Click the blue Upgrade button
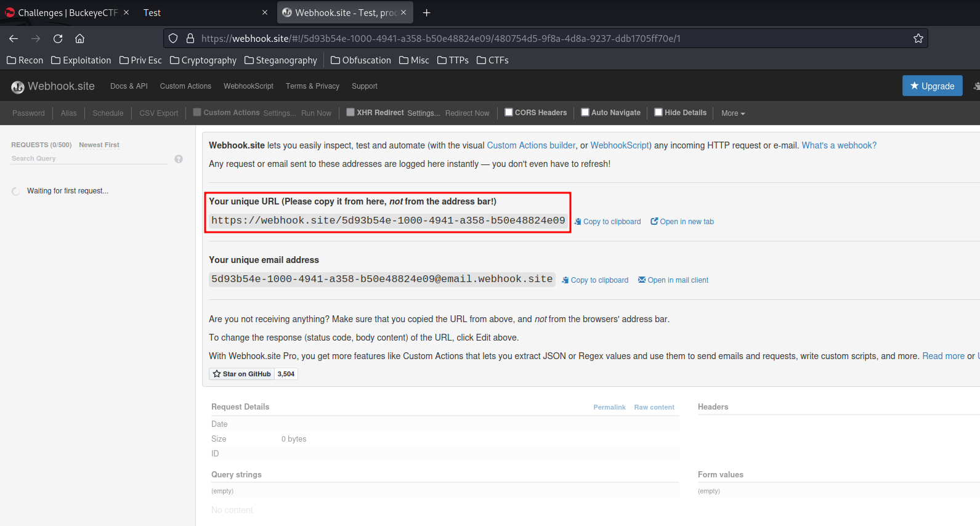The width and height of the screenshot is (980, 526). [x=933, y=86]
